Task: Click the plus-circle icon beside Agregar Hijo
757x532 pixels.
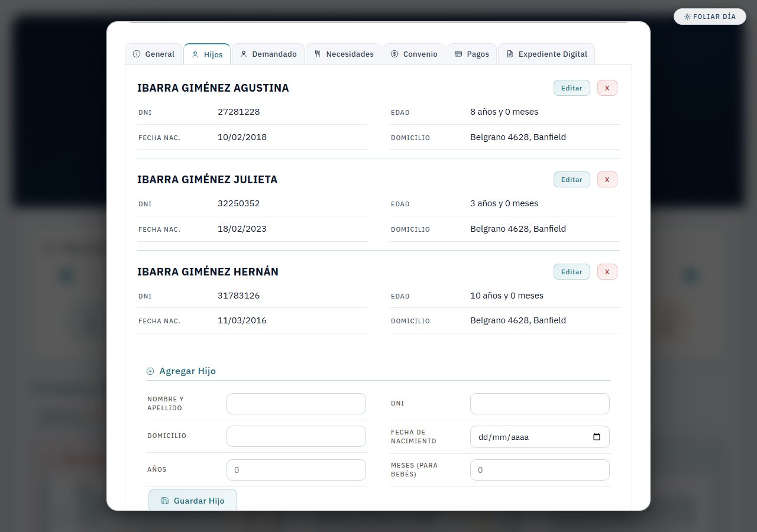Action: 150,371
